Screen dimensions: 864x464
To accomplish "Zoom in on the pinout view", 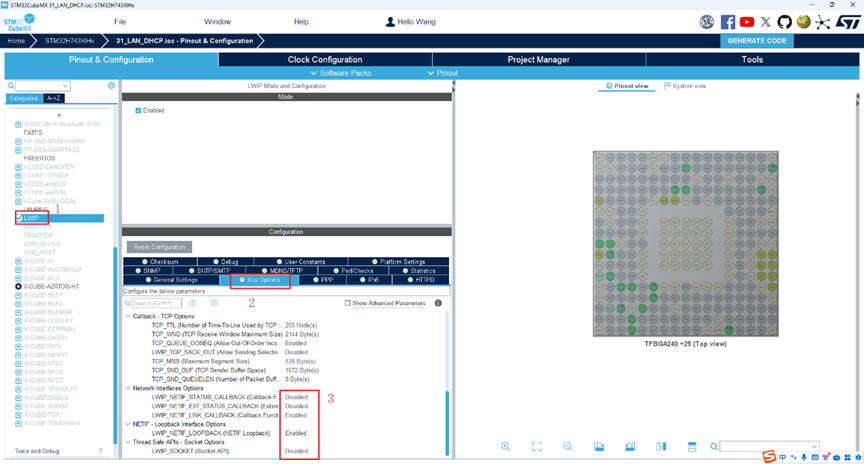I will pos(505,446).
